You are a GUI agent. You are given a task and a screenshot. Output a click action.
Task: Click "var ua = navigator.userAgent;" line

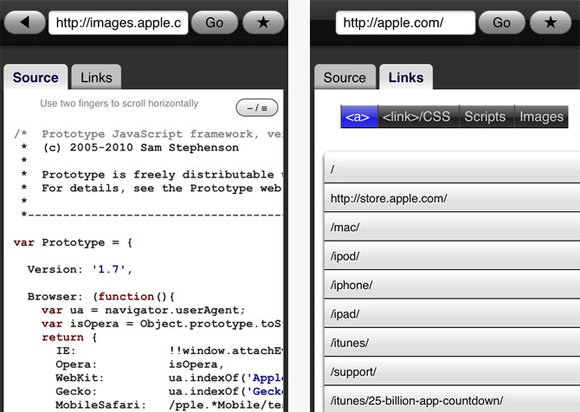(x=143, y=310)
